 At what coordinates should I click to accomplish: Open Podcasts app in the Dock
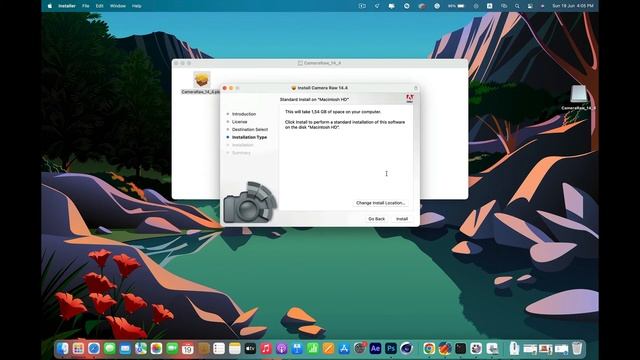click(282, 348)
